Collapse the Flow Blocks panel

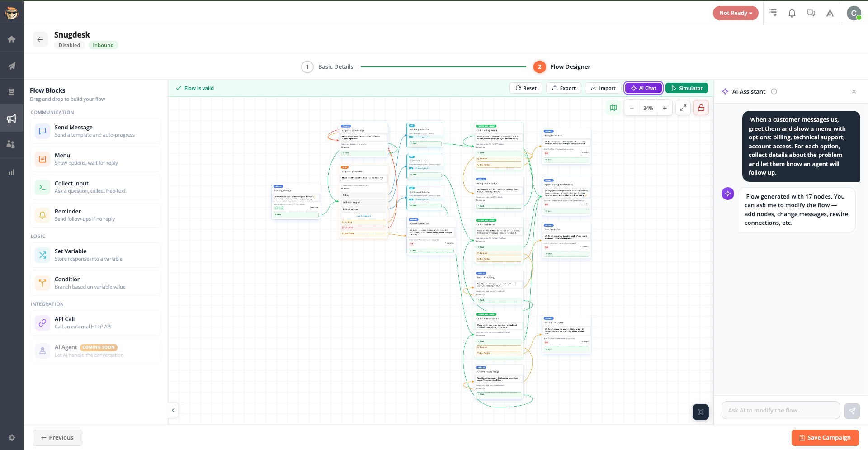coord(173,410)
